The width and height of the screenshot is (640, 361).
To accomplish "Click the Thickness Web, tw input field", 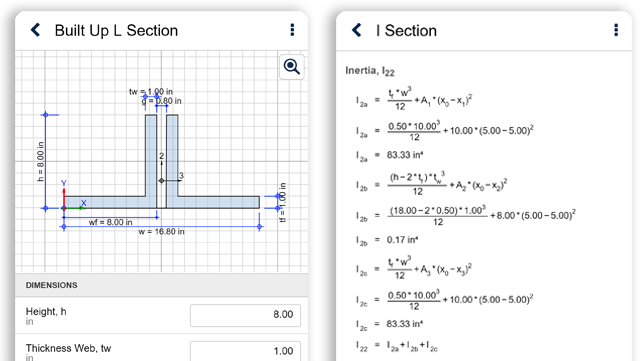I will tap(245, 351).
